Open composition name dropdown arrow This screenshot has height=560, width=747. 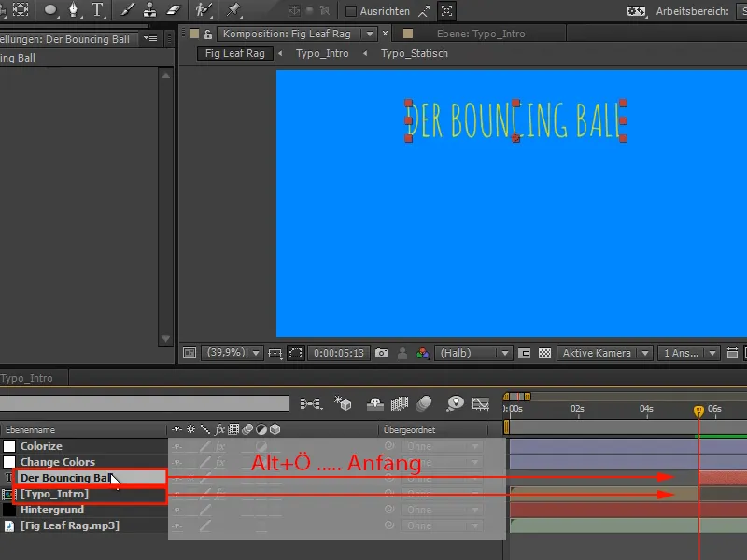pyautogui.click(x=369, y=35)
